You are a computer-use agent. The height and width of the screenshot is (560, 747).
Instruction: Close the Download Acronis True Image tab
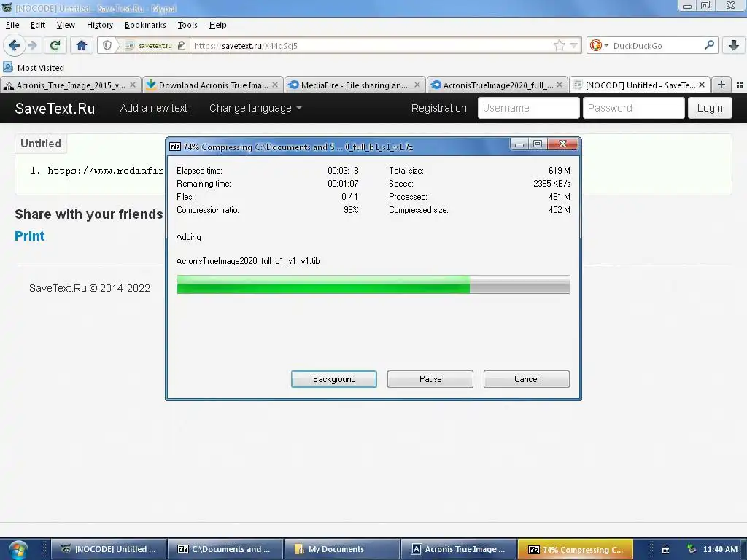pyautogui.click(x=275, y=85)
